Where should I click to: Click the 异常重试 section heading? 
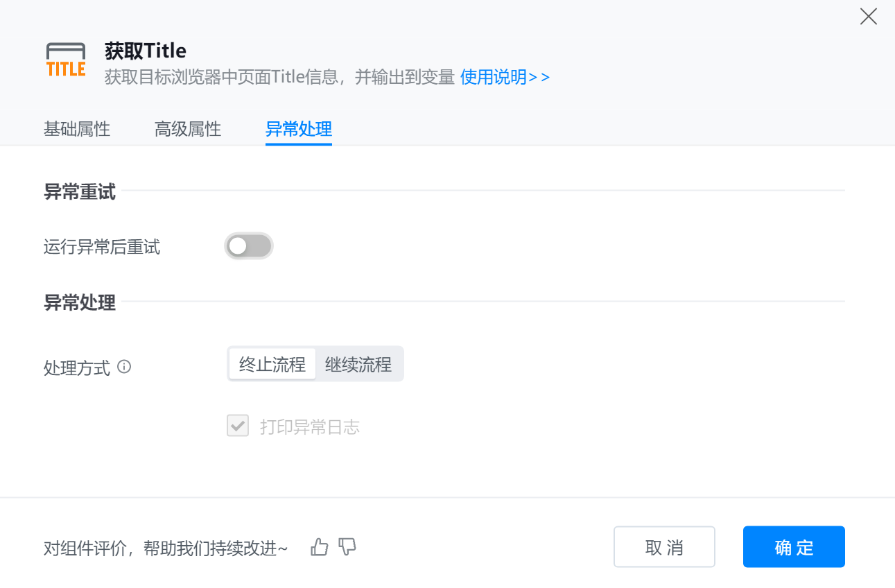coord(80,192)
